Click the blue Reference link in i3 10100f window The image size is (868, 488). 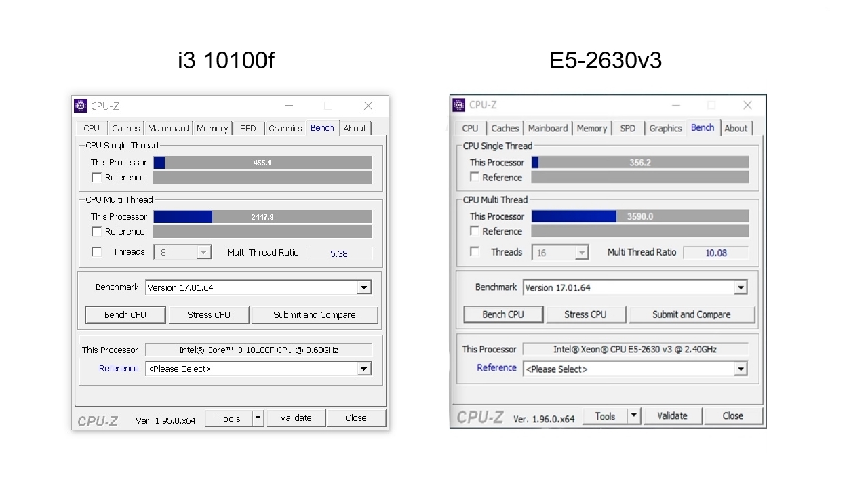pyautogui.click(x=119, y=369)
